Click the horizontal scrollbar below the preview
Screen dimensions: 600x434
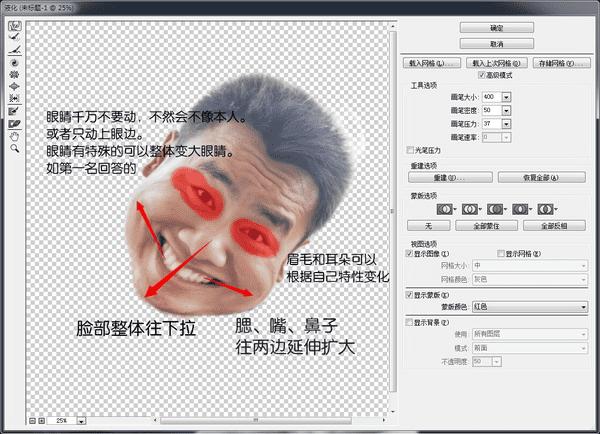tap(256, 420)
